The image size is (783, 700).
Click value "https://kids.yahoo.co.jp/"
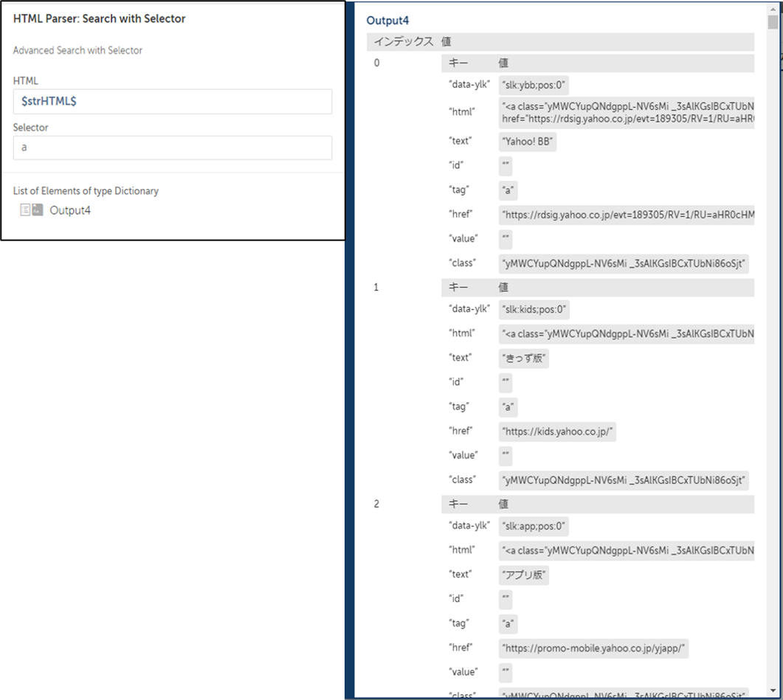(557, 432)
